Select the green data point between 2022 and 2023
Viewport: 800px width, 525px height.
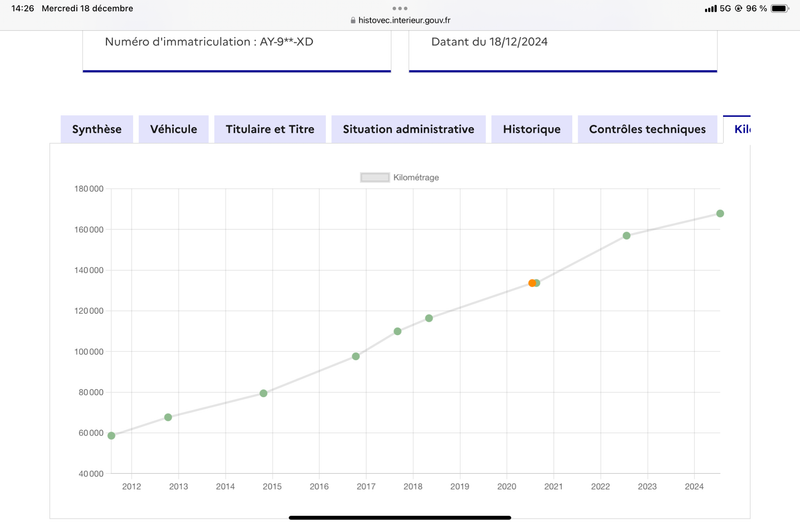tap(627, 236)
